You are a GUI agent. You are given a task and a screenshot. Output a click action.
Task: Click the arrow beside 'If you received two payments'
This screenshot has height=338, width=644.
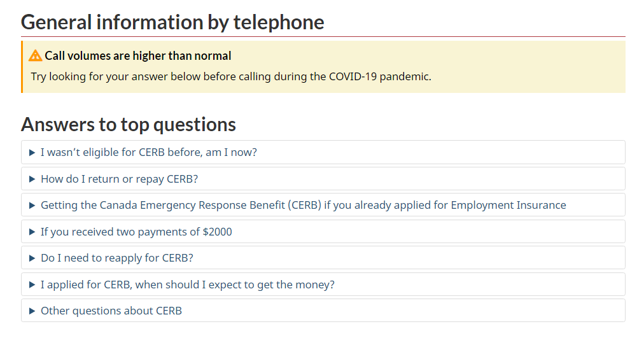[32, 232]
